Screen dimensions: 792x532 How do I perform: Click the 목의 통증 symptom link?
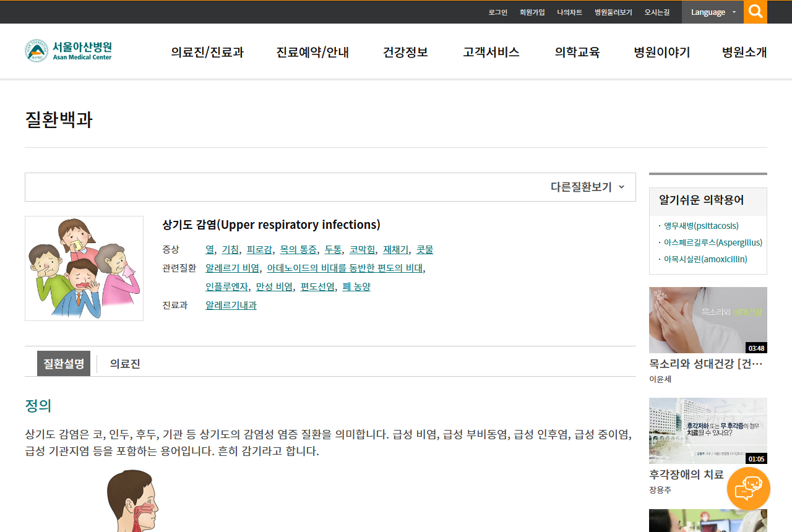pyautogui.click(x=298, y=250)
